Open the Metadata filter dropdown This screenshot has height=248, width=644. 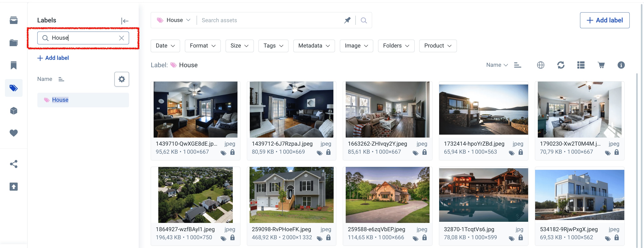(x=314, y=46)
